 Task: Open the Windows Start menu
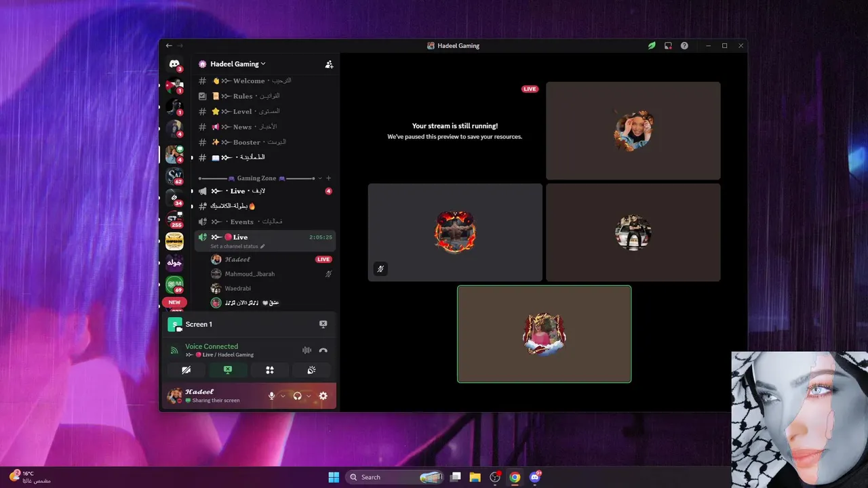[334, 477]
